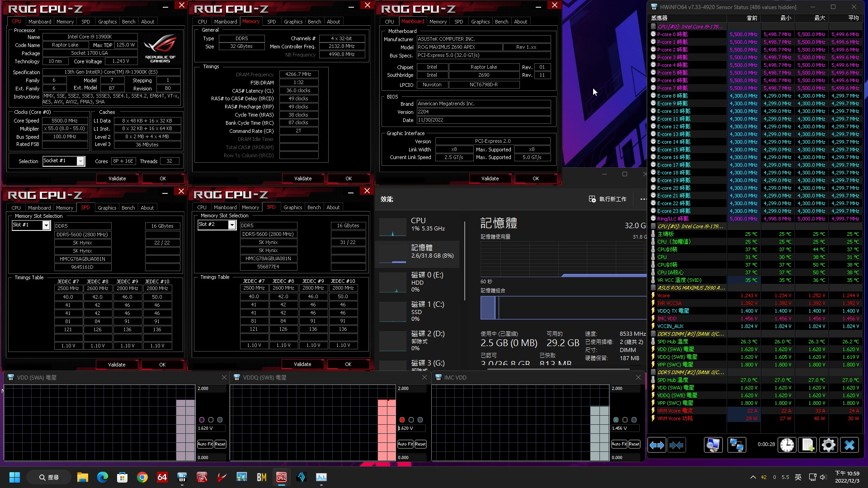
Task: Click the volume speaker tray icon
Action: [x=823, y=477]
